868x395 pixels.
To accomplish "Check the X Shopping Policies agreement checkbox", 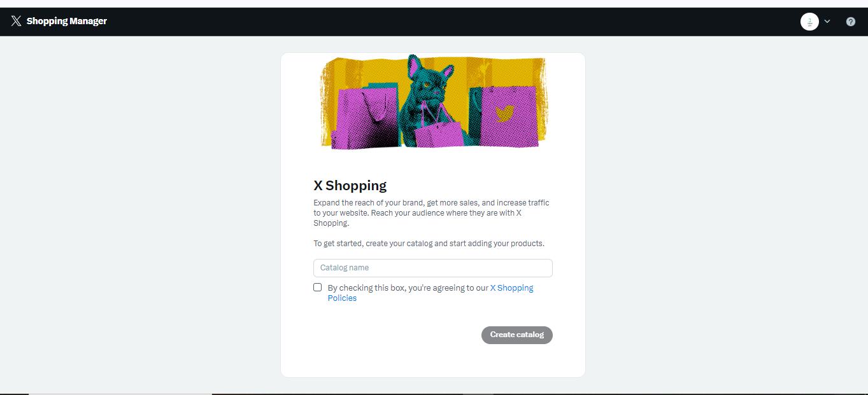I will [x=318, y=288].
